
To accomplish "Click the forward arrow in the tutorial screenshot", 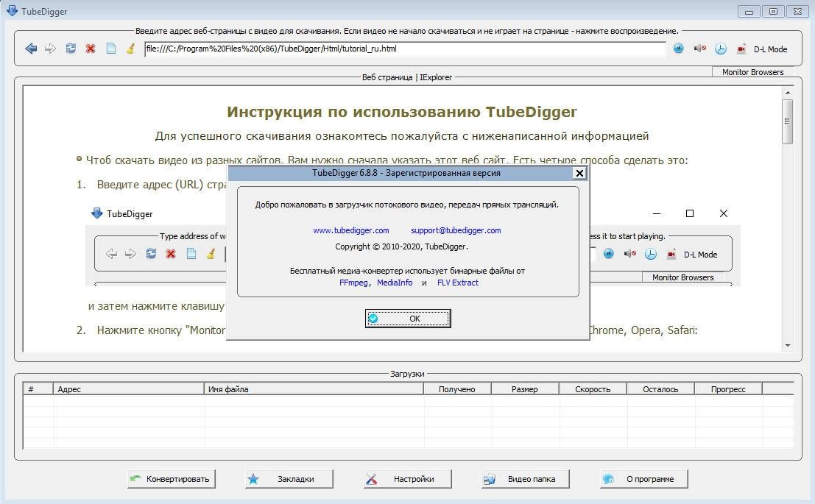I will 130,254.
